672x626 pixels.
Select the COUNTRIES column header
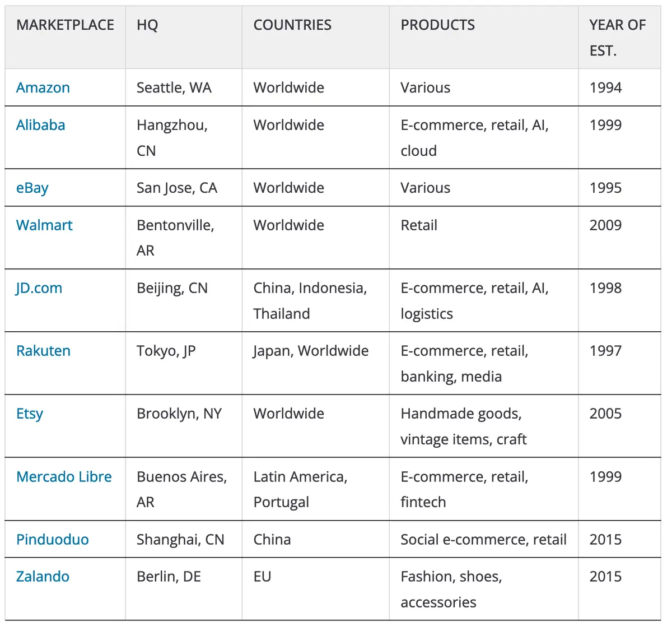pos(292,25)
